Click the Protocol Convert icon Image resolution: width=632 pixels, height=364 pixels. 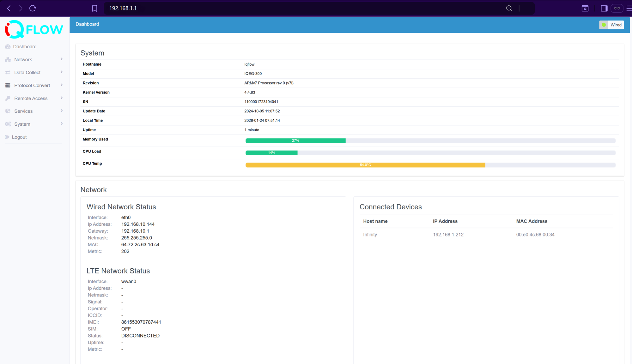tap(8, 85)
